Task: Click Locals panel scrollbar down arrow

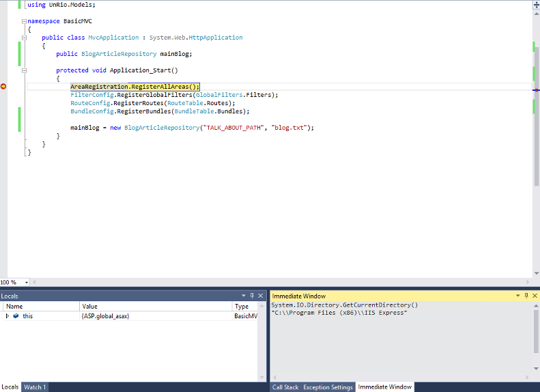Action: tap(261, 378)
